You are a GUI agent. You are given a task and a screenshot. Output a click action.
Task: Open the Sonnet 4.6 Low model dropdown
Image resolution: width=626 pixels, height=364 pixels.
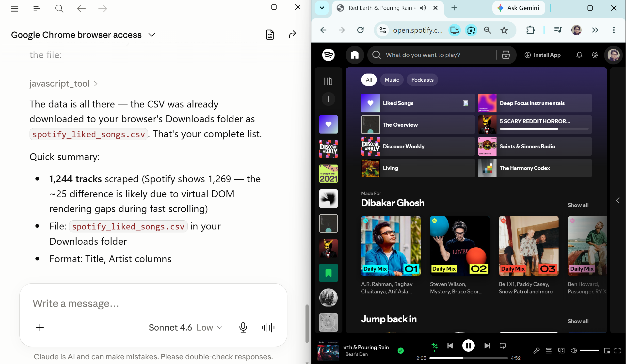point(185,327)
